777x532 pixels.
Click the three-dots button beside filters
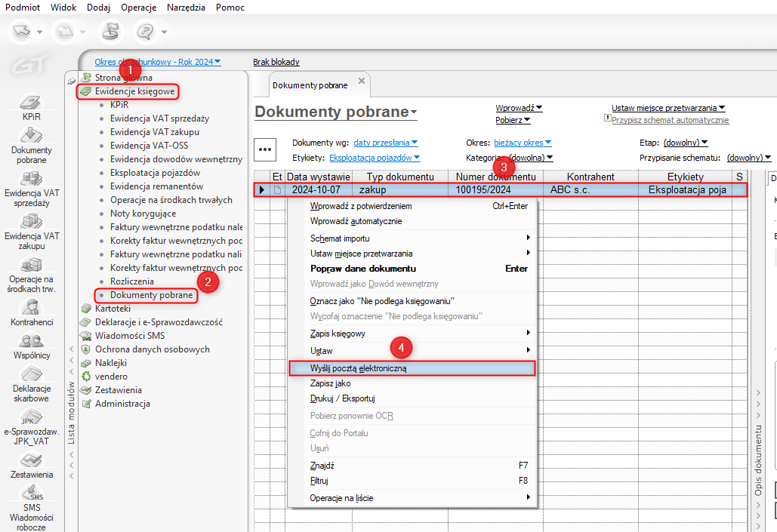point(265,149)
